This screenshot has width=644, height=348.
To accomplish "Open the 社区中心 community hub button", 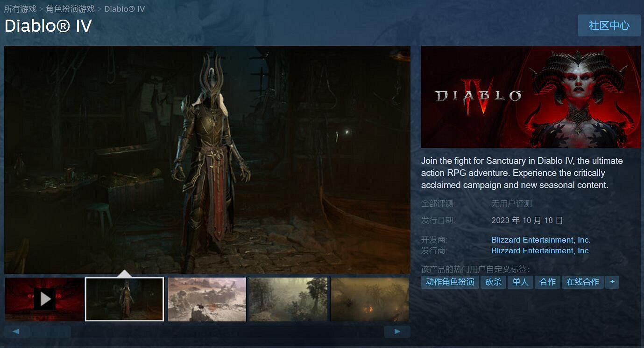I will tap(609, 25).
